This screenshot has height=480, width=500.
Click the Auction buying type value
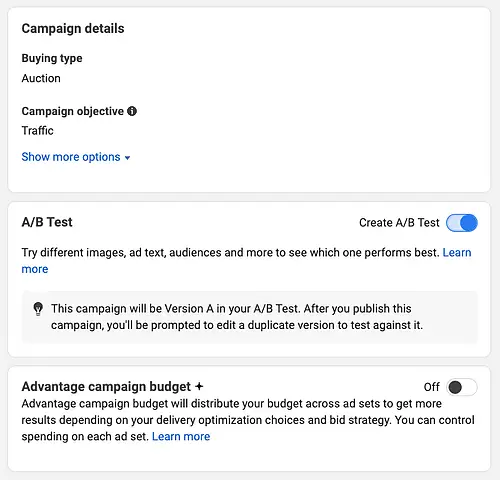[x=41, y=78]
